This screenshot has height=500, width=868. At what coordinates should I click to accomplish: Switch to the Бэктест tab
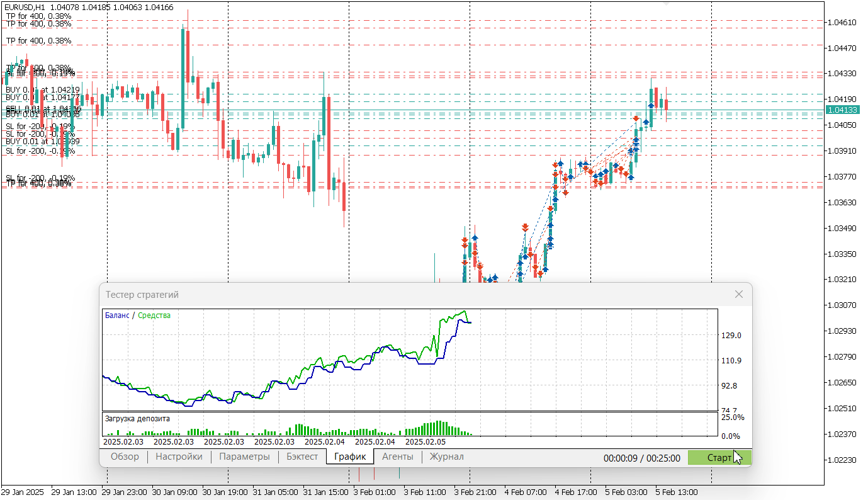point(302,457)
